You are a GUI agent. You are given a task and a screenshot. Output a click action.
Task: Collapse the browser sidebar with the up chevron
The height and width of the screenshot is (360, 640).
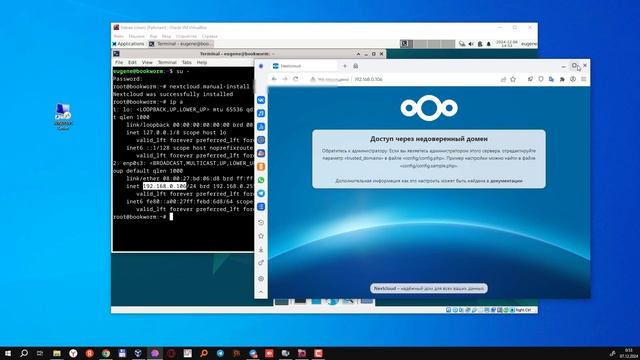(261, 292)
